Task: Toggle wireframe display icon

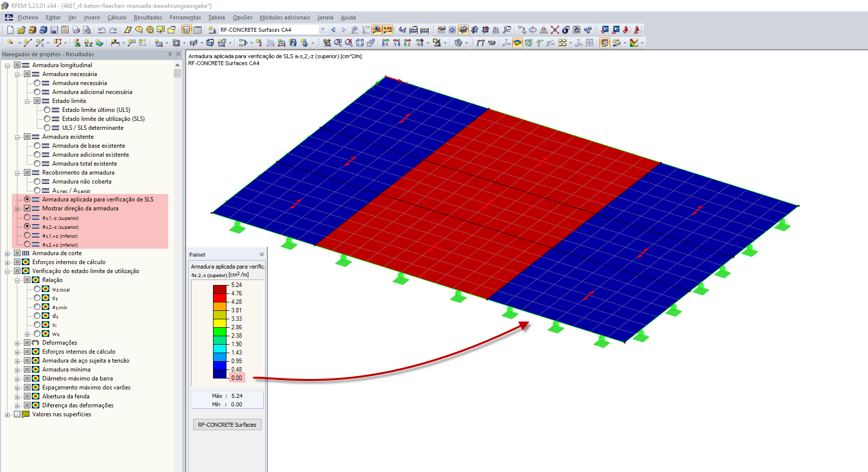Action: click(359, 43)
